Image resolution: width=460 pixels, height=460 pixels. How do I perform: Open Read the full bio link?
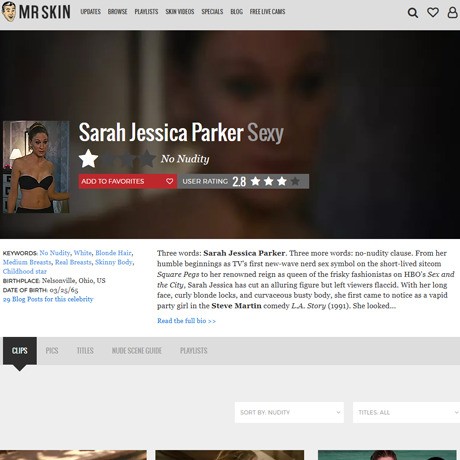[x=186, y=321]
